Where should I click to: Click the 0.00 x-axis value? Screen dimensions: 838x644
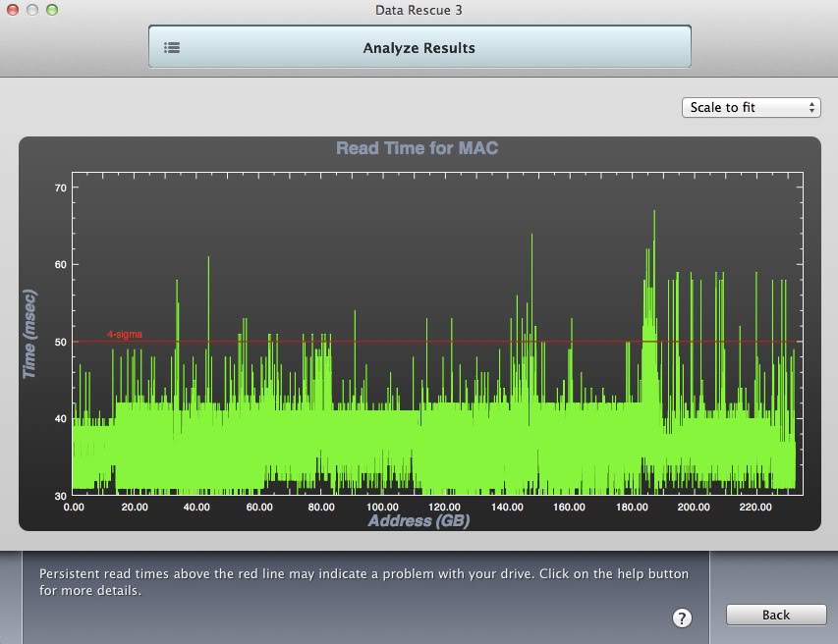pos(74,507)
